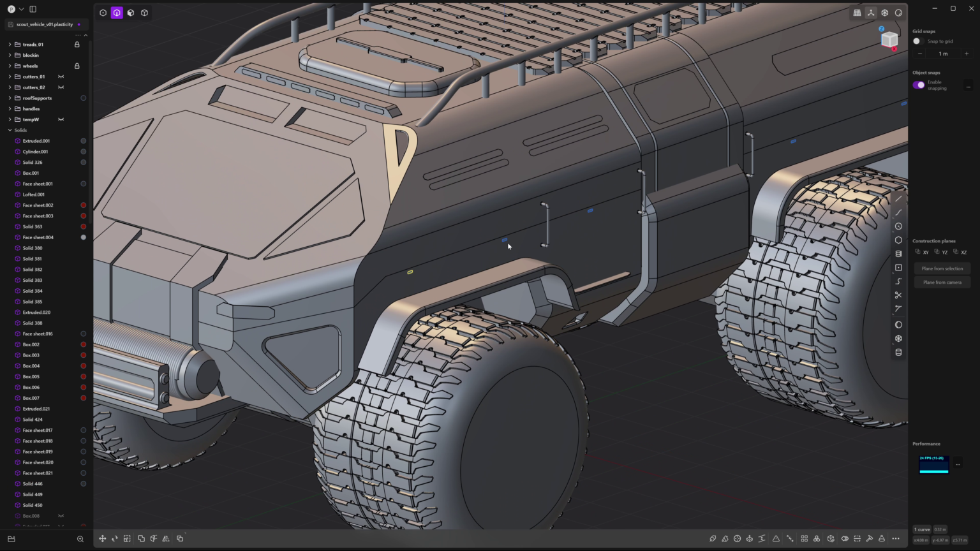The image size is (980, 551).
Task: Select edge selection mode icon
Action: pyautogui.click(x=117, y=13)
